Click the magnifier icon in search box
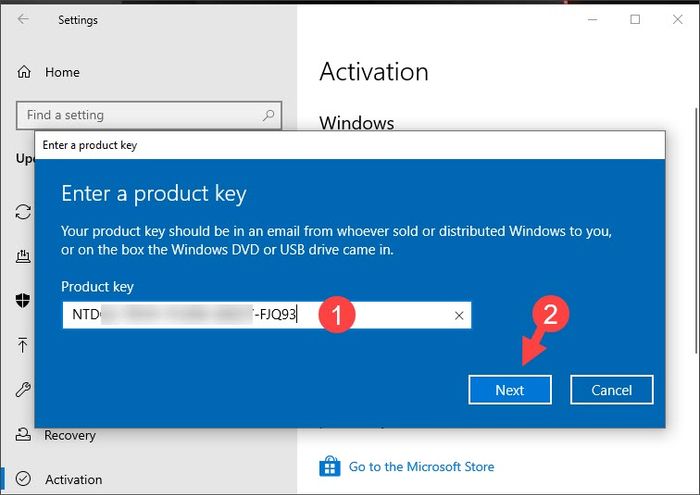Viewport: 700px width, 495px height. (x=268, y=116)
